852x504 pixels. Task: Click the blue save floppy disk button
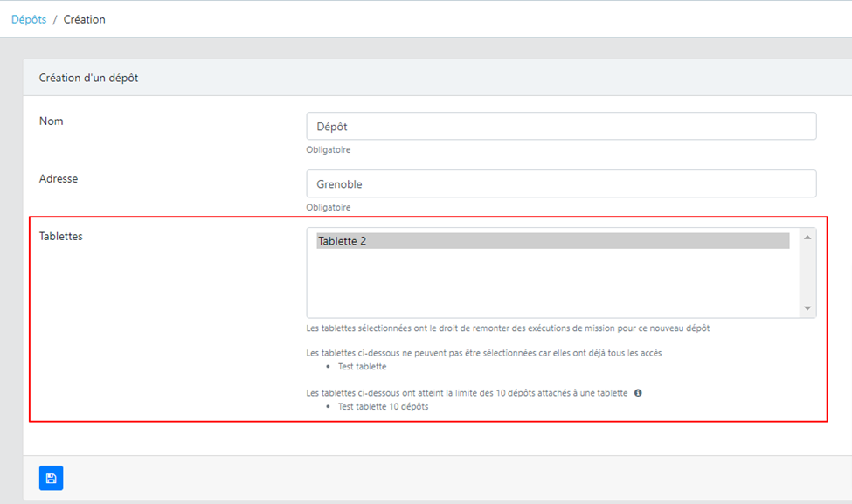51,478
